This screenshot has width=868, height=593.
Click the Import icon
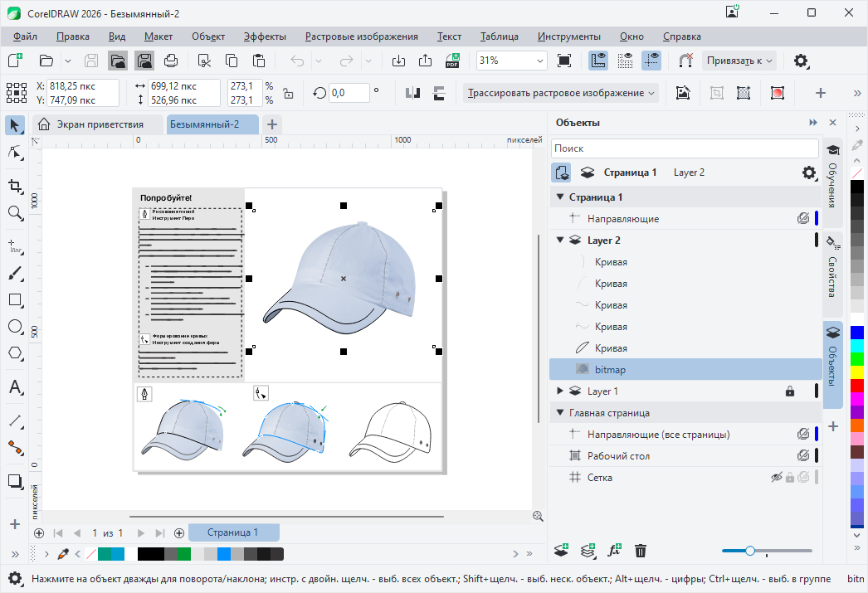tap(398, 61)
